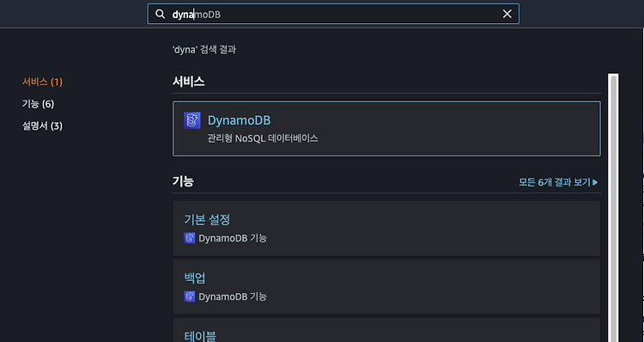Click the 백업 result card area
The width and height of the screenshot is (644, 342).
tap(386, 287)
